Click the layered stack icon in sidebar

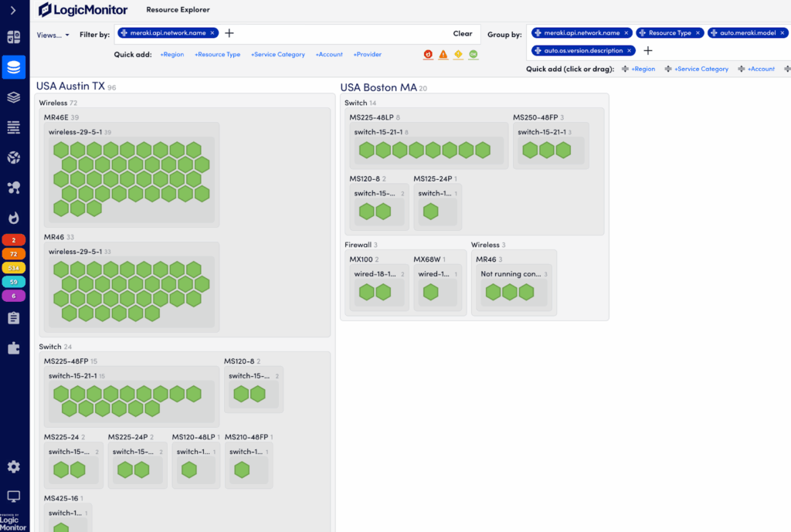coord(13,97)
